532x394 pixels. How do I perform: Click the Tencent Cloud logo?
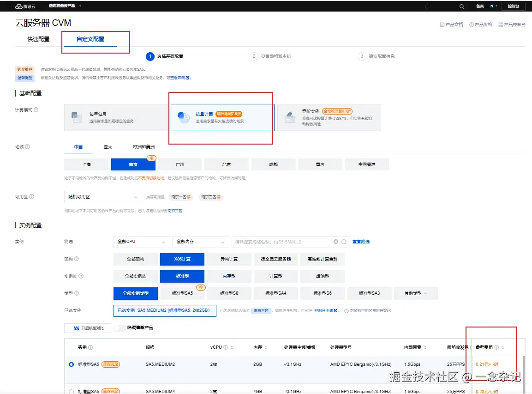[x=25, y=6]
